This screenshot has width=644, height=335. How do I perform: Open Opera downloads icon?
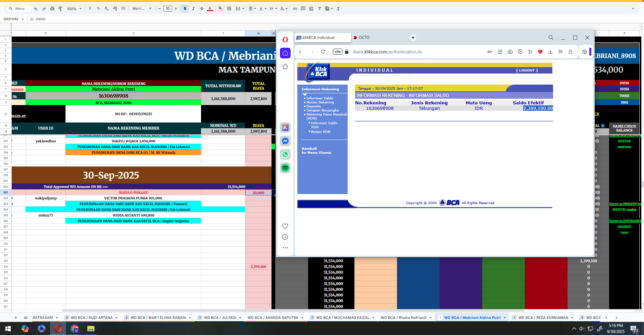click(x=550, y=52)
